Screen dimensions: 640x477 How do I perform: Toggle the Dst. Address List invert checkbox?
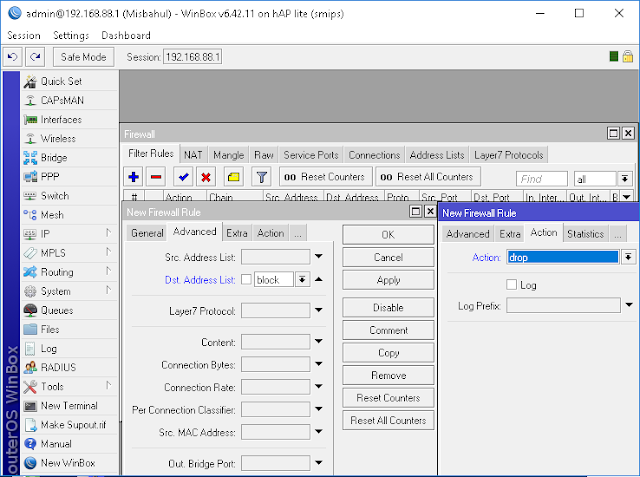pyautogui.click(x=246, y=280)
